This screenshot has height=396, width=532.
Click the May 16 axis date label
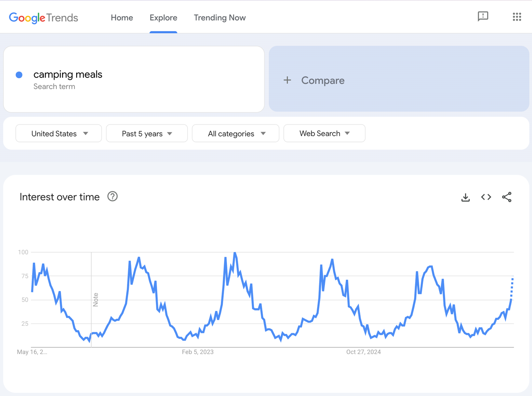coord(32,352)
